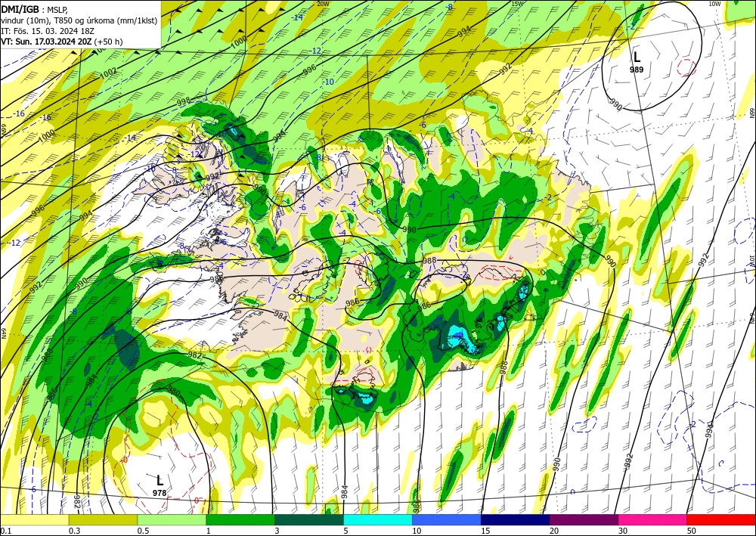Click the L low-pressure marker above 978
756x536 pixels.
click(160, 480)
